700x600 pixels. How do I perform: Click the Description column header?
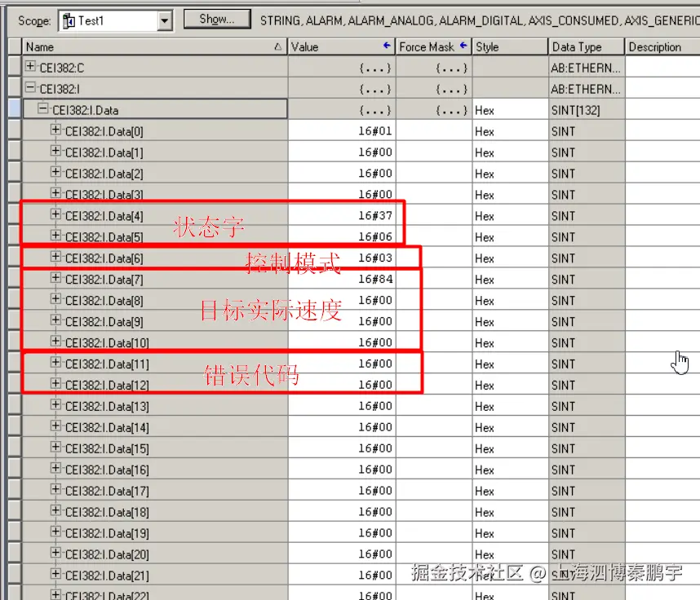661,46
